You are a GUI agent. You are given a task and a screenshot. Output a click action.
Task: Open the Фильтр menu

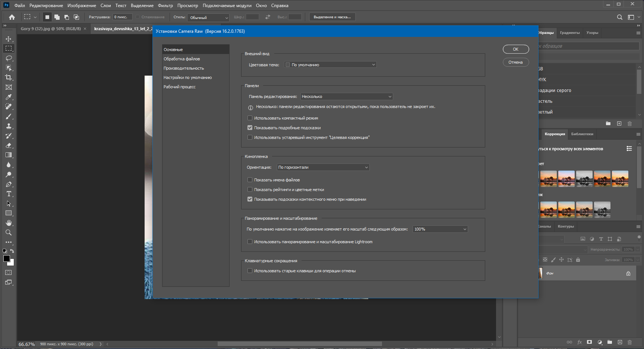click(165, 6)
